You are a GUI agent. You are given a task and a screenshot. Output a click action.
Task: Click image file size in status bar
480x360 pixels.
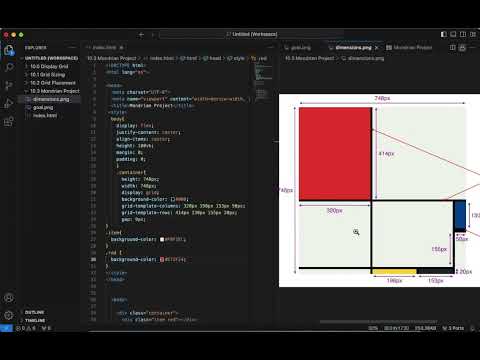[x=425, y=328]
